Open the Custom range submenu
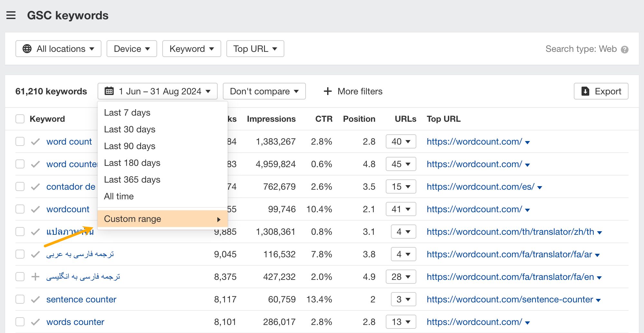The image size is (644, 333). coord(162,219)
